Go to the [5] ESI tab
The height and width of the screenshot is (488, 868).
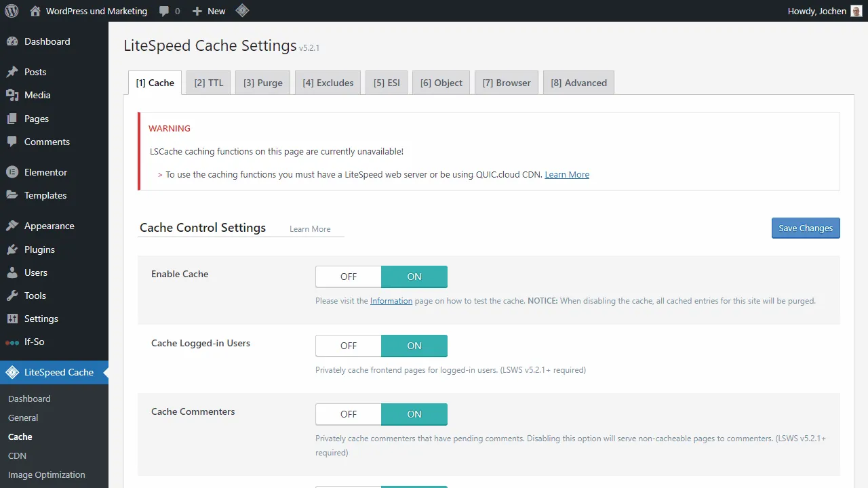click(x=387, y=83)
